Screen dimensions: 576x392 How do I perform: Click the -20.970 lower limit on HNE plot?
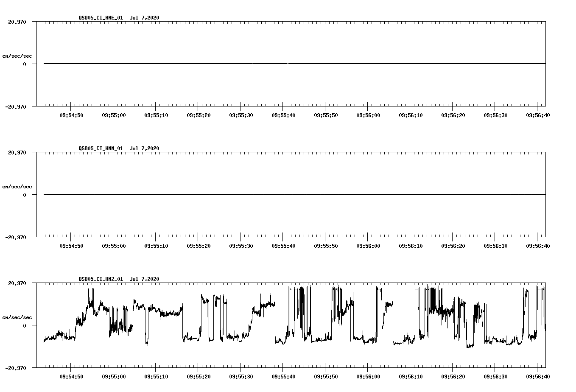tap(16, 106)
